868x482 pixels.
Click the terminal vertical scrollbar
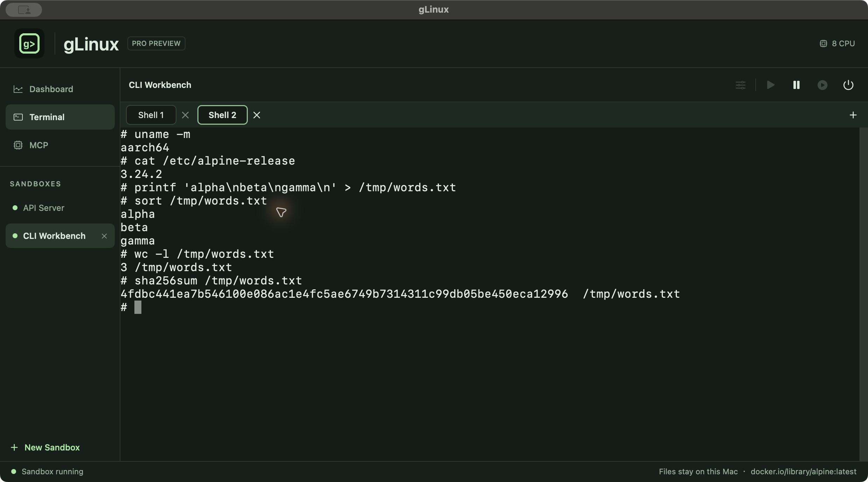[863, 294]
